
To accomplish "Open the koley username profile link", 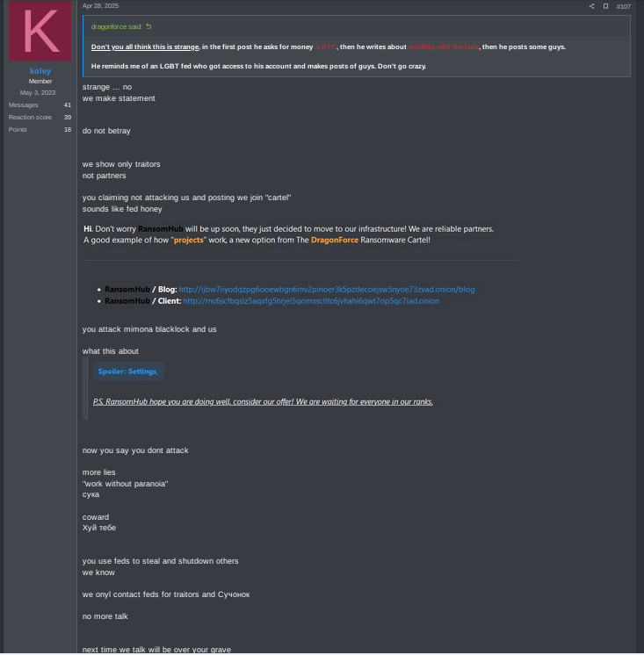I will coord(40,71).
